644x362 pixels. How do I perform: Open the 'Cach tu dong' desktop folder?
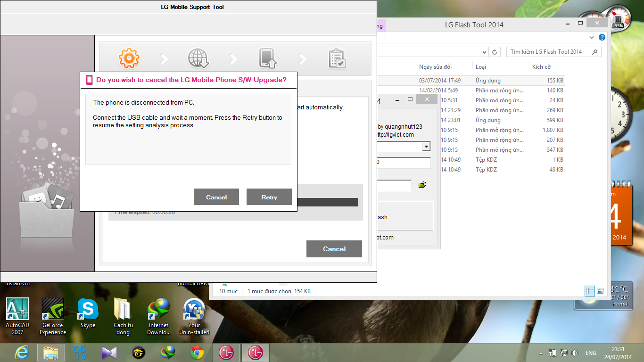pyautogui.click(x=123, y=316)
